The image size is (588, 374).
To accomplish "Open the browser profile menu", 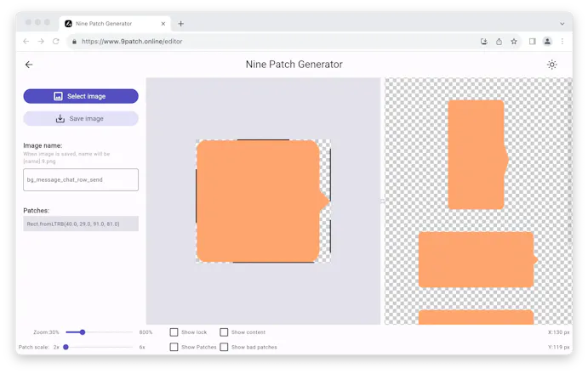I will [547, 41].
